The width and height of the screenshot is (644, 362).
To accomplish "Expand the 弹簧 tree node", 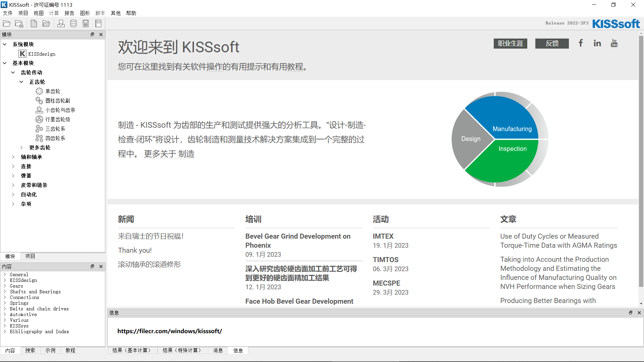I will pyautogui.click(x=13, y=176).
